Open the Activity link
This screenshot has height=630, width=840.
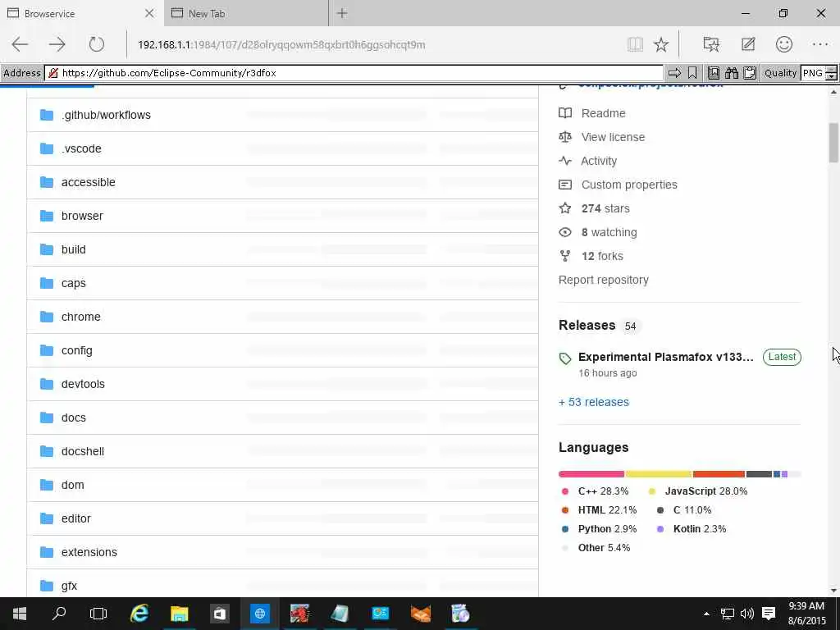click(x=599, y=161)
